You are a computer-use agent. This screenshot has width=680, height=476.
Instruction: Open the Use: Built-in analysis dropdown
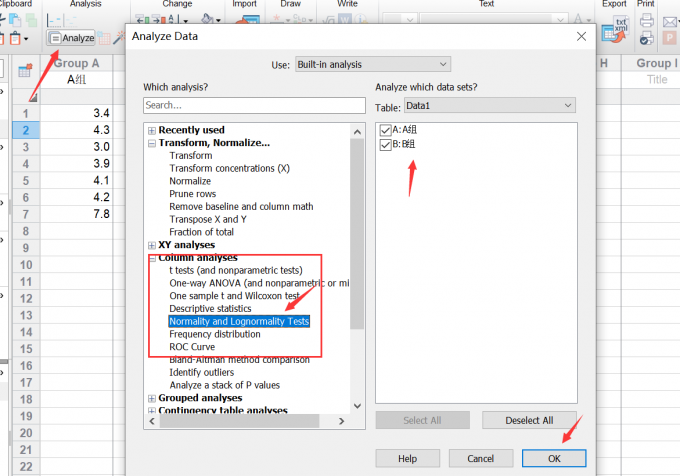coord(373,64)
